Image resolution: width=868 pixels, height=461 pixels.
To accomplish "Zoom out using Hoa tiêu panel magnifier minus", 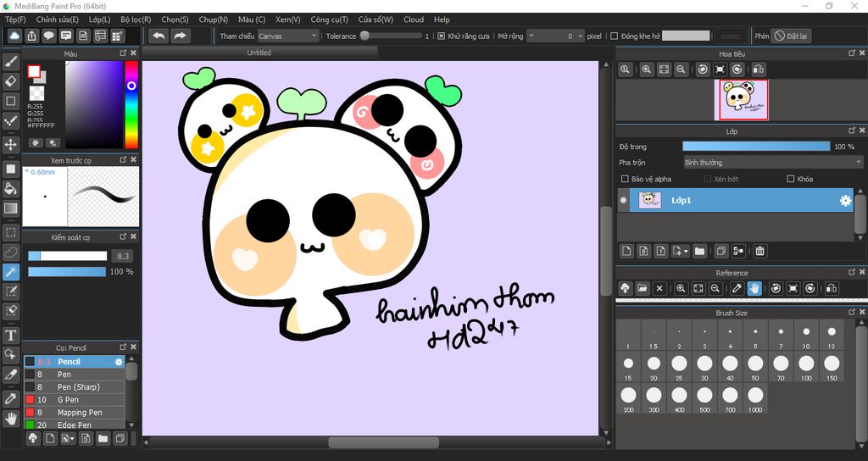I will point(681,69).
